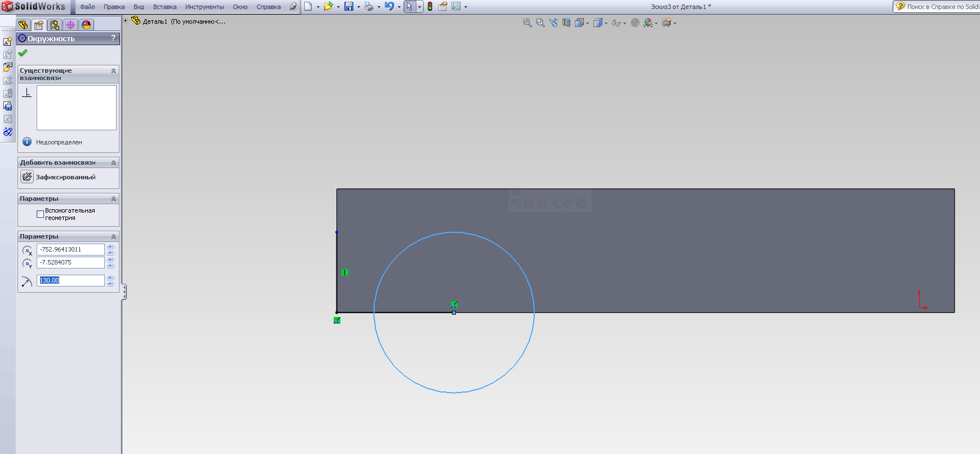Open the DisplayManager color sphere tab
The width and height of the screenshot is (980, 454).
(x=86, y=25)
